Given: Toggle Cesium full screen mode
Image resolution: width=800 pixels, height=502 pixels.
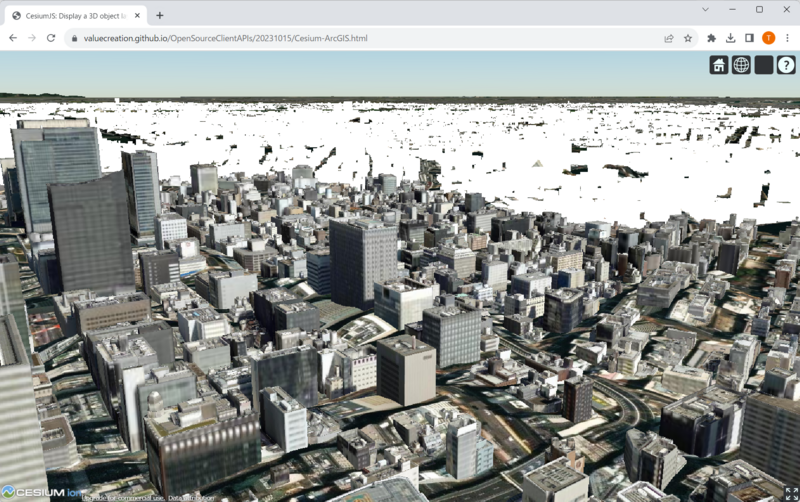Looking at the screenshot, I should 791,493.
